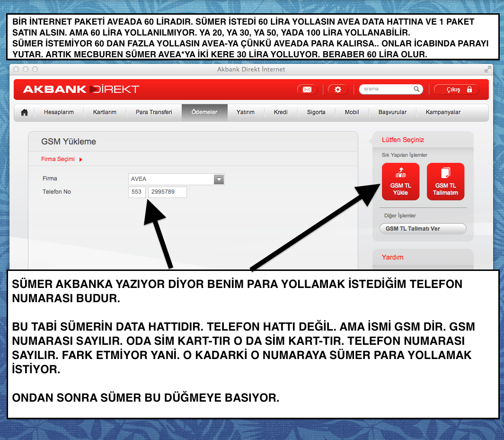
Task: Click the GSM TL Talimatı Ver button
Action: 423,229
